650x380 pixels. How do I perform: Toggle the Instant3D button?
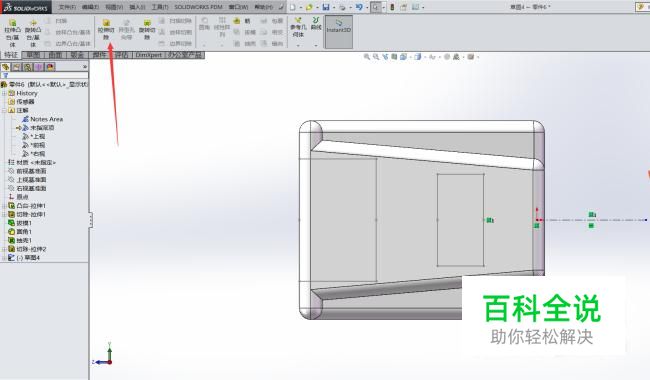coord(339,31)
